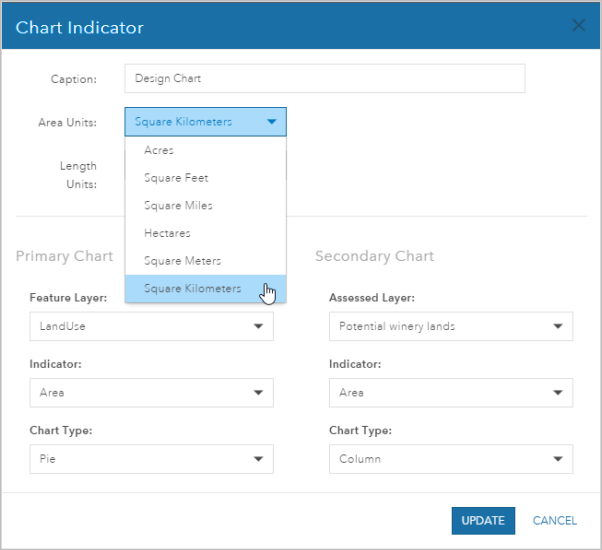Expand the Primary Chart Indicator dropdown

coord(150,393)
